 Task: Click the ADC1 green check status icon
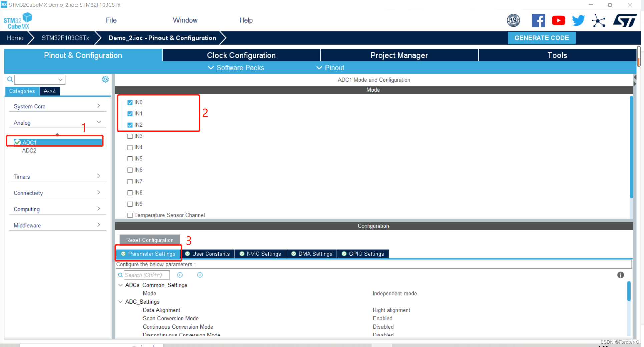click(18, 142)
